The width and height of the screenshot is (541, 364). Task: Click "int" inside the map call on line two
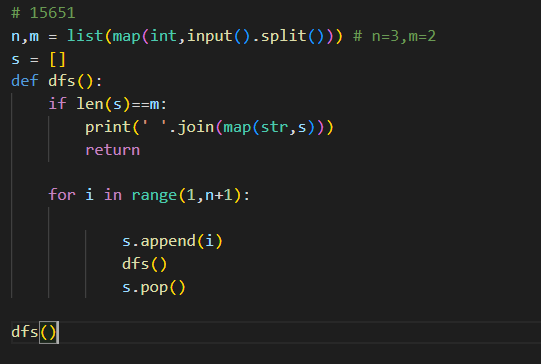click(164, 36)
